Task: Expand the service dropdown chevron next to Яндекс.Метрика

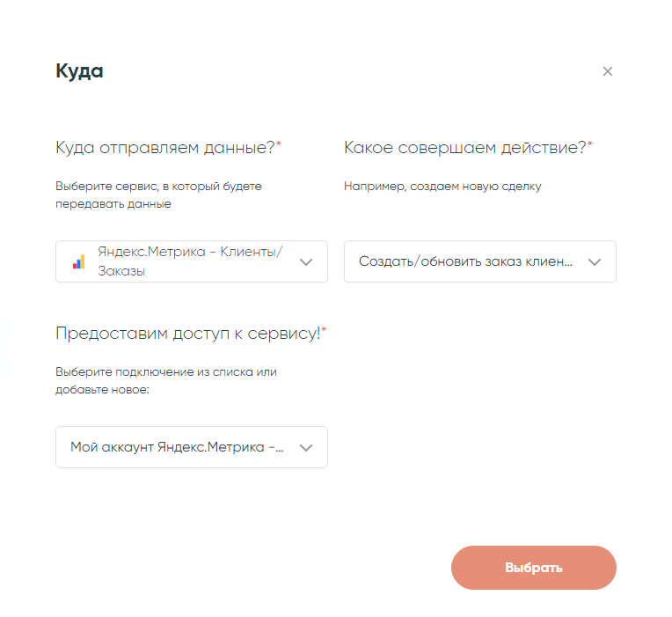Action: click(x=306, y=261)
